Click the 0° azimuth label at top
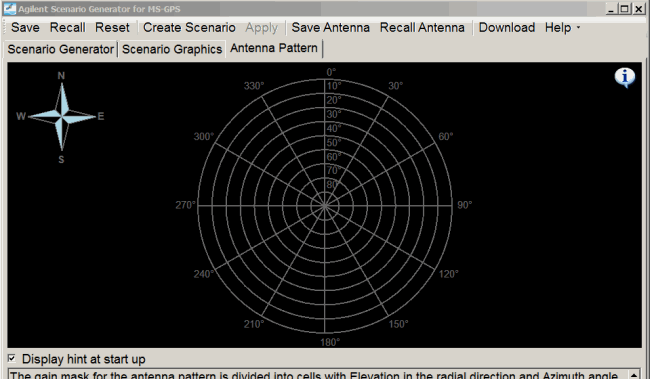650x379 pixels. (x=331, y=72)
